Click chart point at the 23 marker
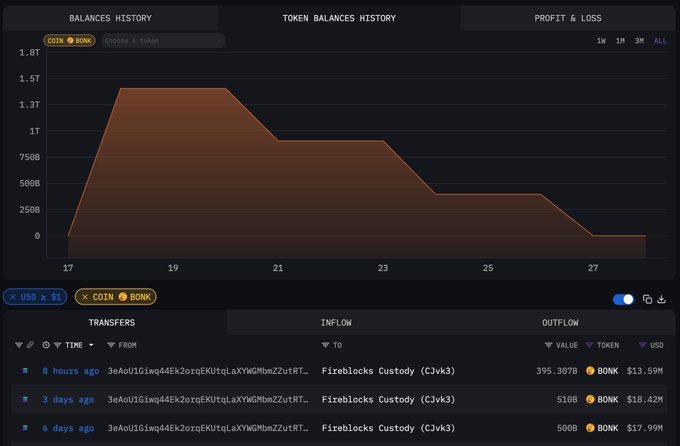This screenshot has width=680, height=446. point(383,141)
